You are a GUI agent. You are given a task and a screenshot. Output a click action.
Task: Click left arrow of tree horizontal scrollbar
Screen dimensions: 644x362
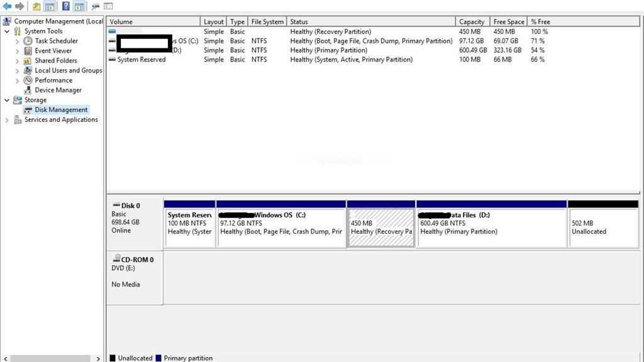(5, 358)
